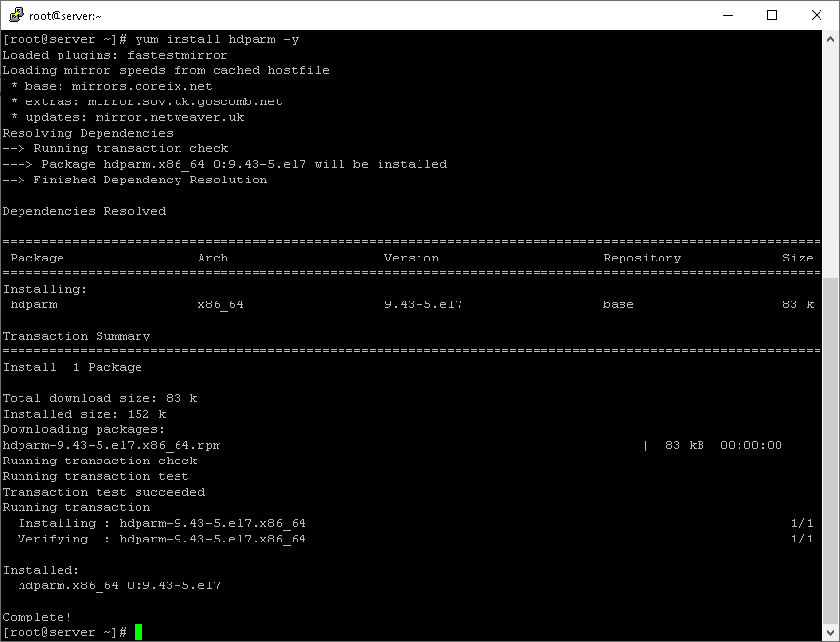Viewport: 840px width, 642px height.
Task: Click 'mirror.netweaver.uk' updates mirror
Action: click(x=170, y=117)
